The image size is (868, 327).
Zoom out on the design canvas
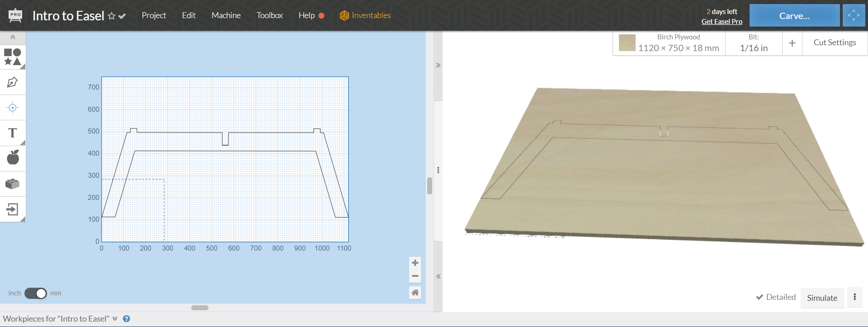point(415,276)
